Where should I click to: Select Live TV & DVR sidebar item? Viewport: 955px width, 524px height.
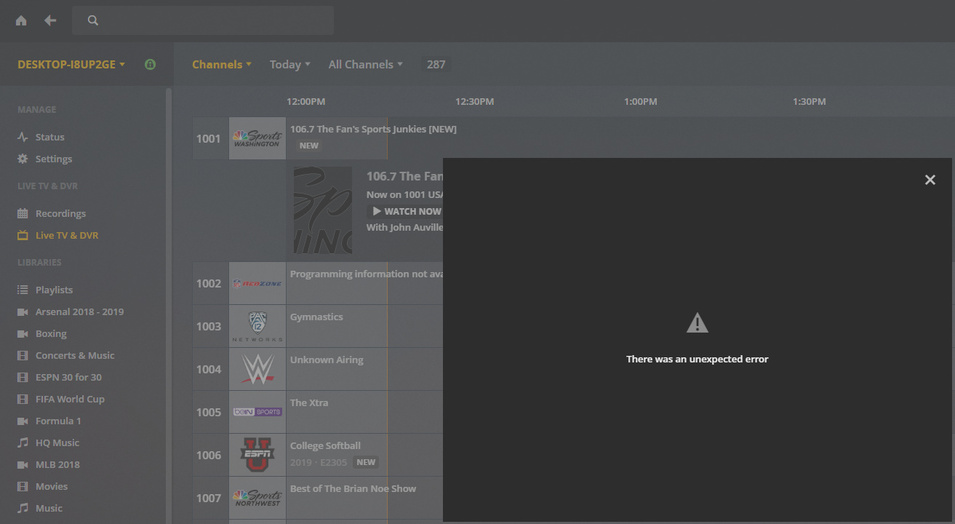pos(66,235)
